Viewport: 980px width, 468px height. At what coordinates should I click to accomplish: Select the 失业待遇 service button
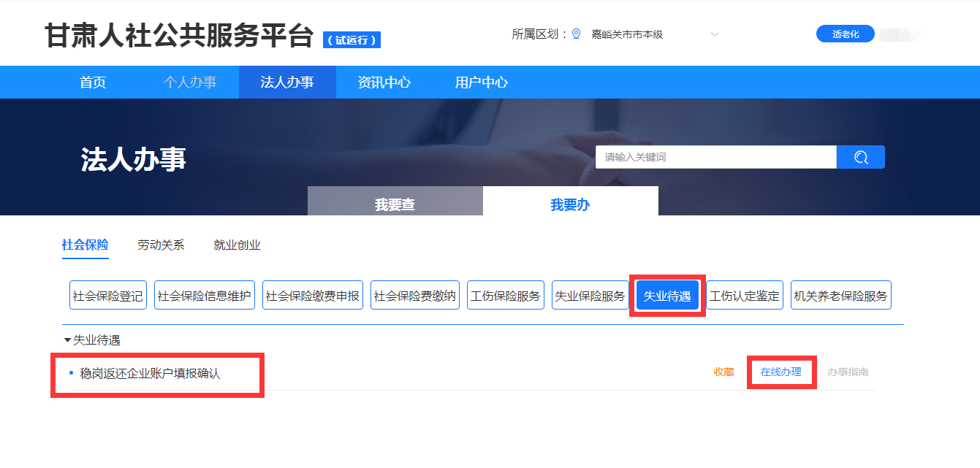tap(666, 296)
